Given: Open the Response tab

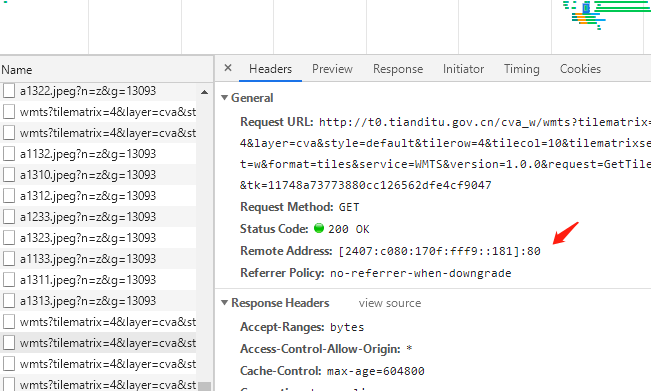Looking at the screenshot, I should click(398, 69).
